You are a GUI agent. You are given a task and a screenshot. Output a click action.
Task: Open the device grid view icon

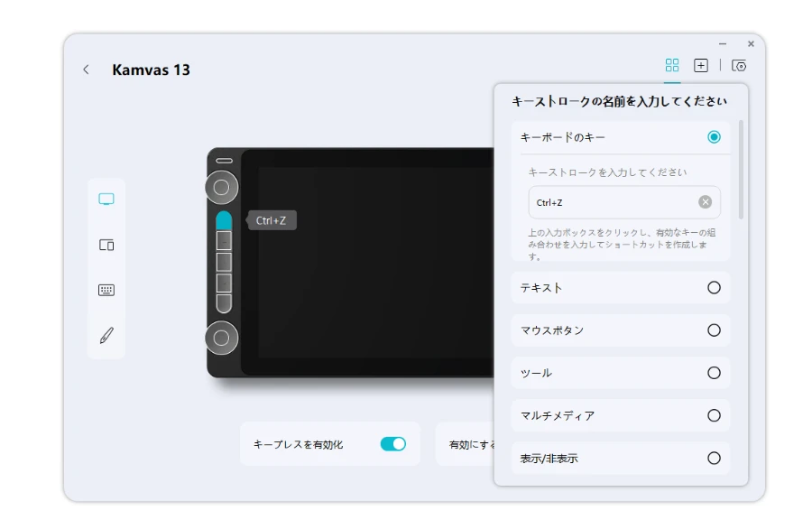point(671,65)
